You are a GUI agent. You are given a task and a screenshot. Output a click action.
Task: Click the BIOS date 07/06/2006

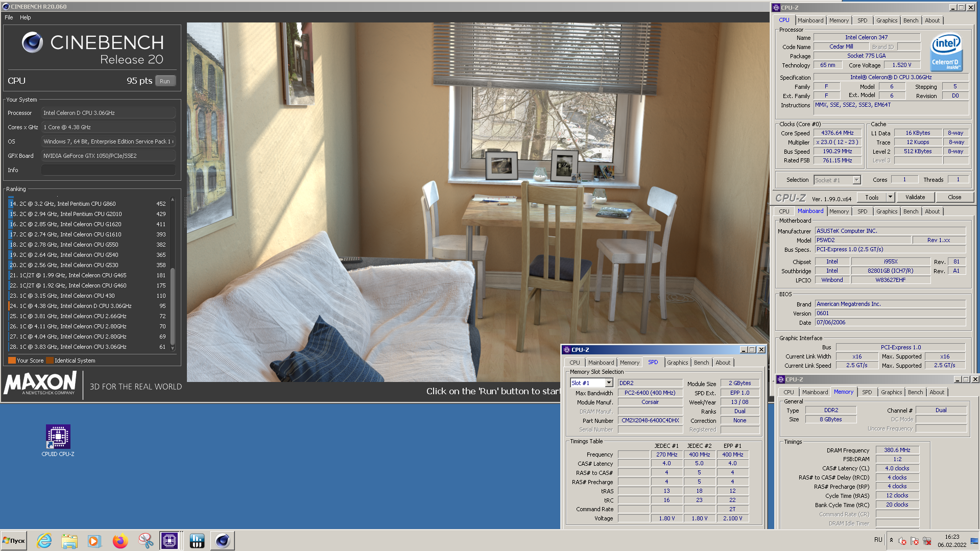890,323
